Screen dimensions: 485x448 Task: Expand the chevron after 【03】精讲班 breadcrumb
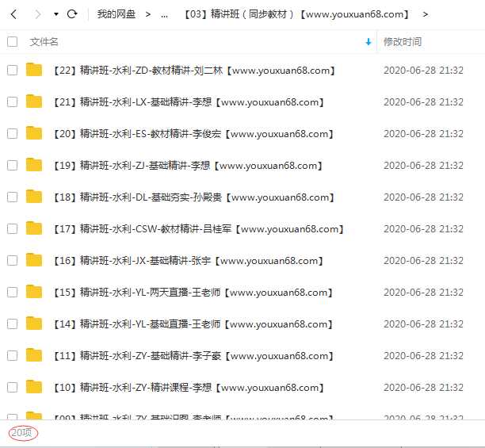click(426, 14)
